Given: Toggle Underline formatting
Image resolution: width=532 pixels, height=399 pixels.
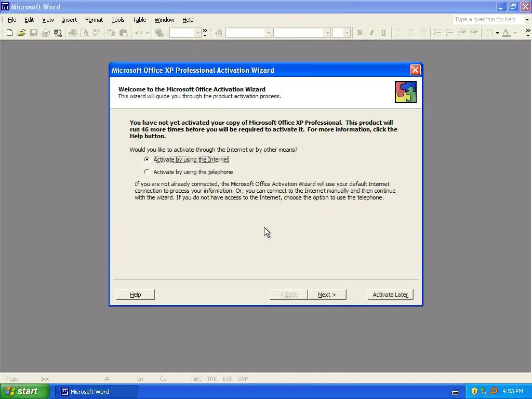Looking at the screenshot, I should tap(383, 33).
